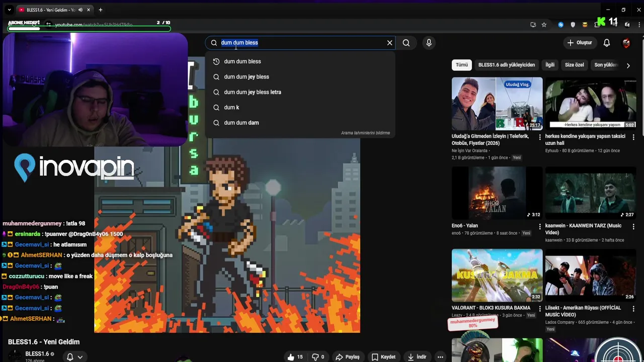Click 'Arama tahminlerini bildirme' link
Screen dimensions: 644x362
pyautogui.click(x=365, y=133)
